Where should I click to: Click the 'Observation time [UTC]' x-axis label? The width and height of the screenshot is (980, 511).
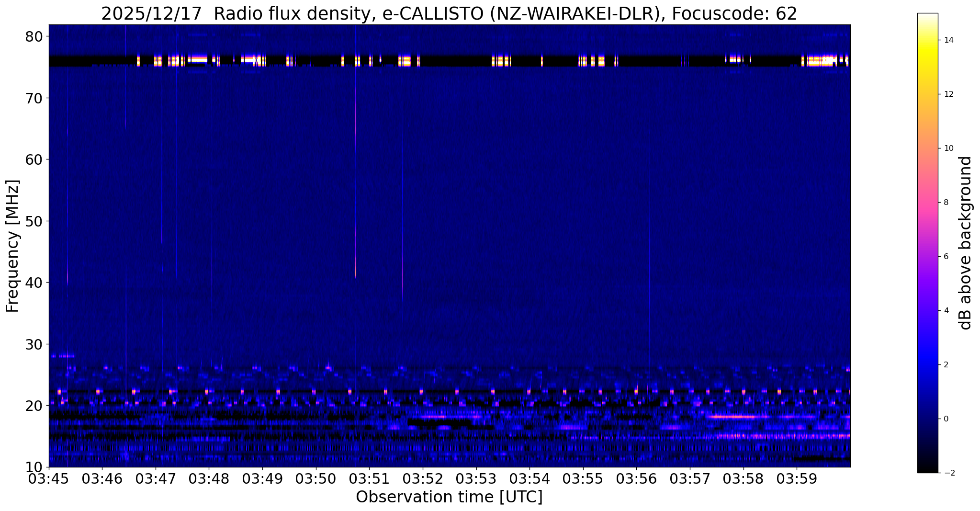[x=449, y=497]
